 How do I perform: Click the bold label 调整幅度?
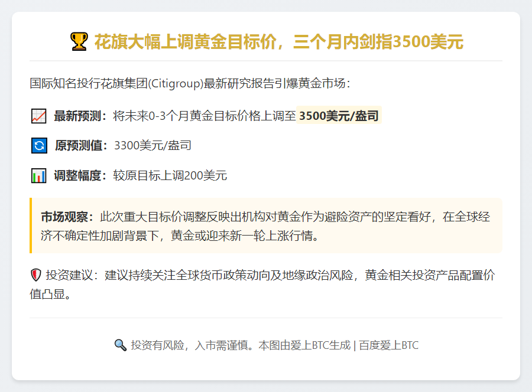[77, 175]
